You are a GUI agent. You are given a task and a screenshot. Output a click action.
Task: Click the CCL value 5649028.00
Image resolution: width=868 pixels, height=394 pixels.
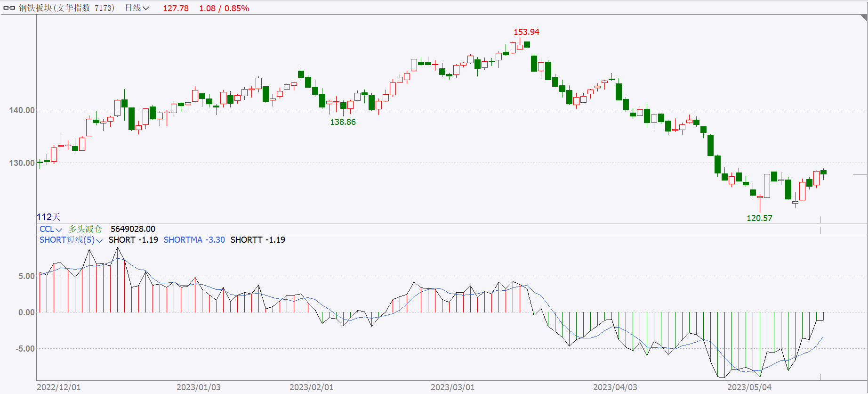point(133,229)
